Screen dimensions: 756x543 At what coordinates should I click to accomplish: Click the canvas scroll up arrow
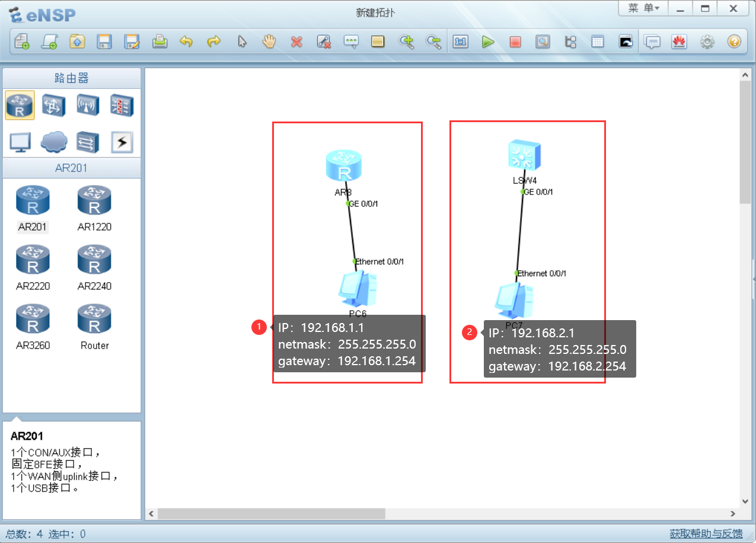(745, 75)
